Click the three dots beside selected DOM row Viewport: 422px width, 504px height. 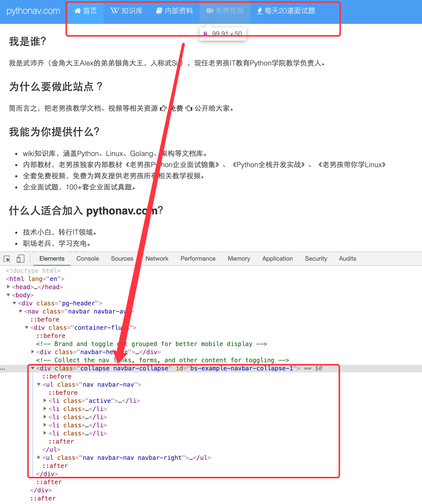tap(3, 369)
